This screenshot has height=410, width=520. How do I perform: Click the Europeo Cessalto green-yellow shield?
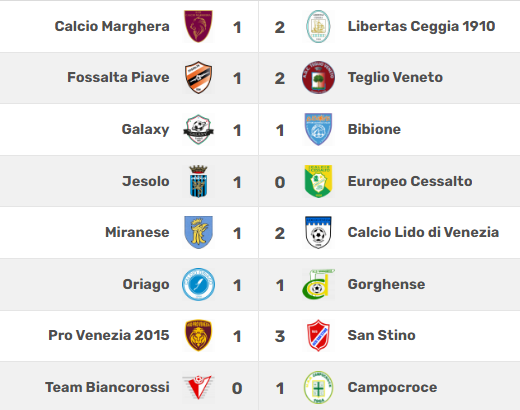click(318, 181)
